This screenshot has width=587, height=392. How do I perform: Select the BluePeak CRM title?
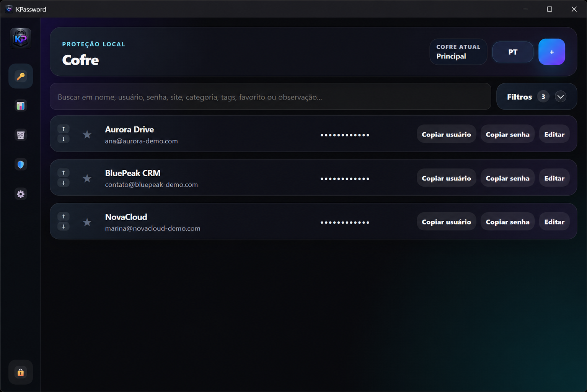(133, 173)
